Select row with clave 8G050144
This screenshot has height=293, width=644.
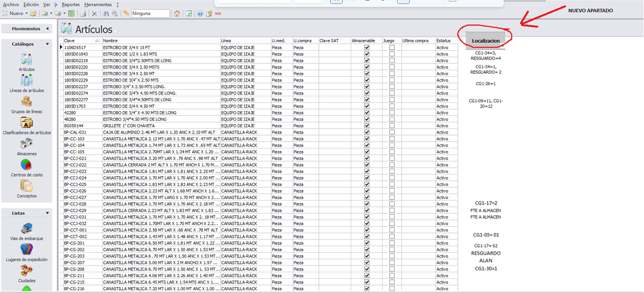83,126
